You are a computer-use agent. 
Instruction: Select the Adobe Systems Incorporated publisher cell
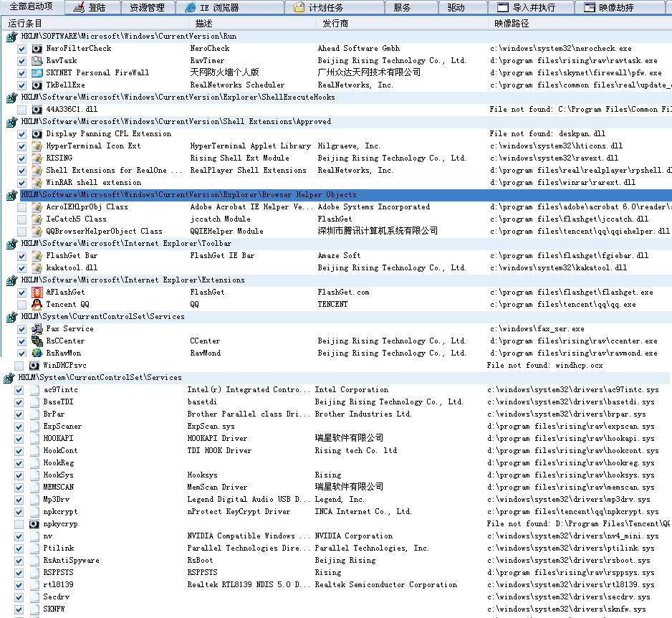click(x=374, y=207)
